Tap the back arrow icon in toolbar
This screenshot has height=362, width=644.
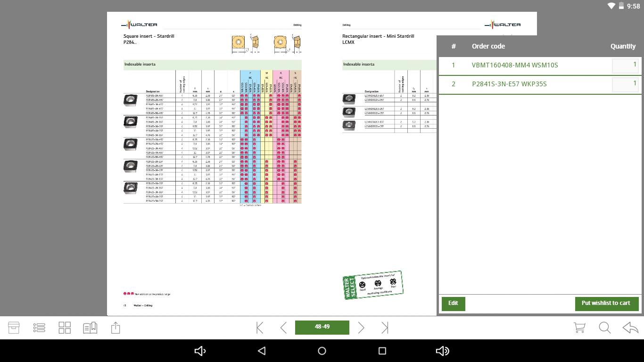click(630, 328)
